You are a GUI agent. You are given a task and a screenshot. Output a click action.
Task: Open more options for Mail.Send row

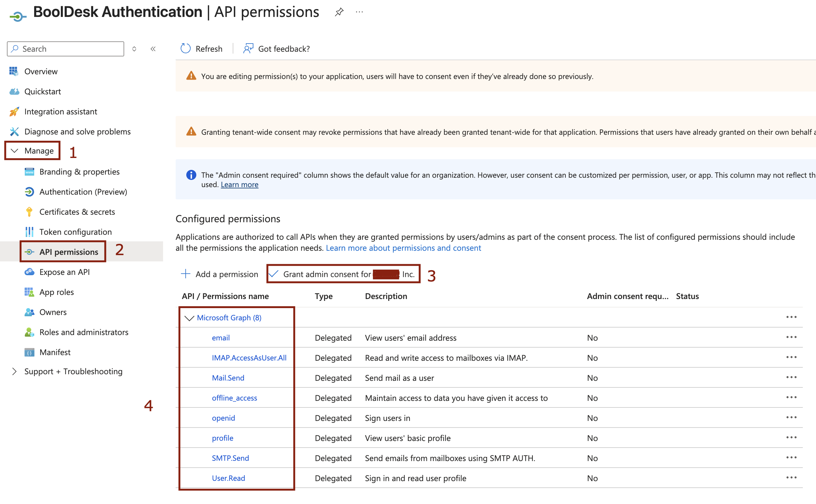[x=791, y=377]
